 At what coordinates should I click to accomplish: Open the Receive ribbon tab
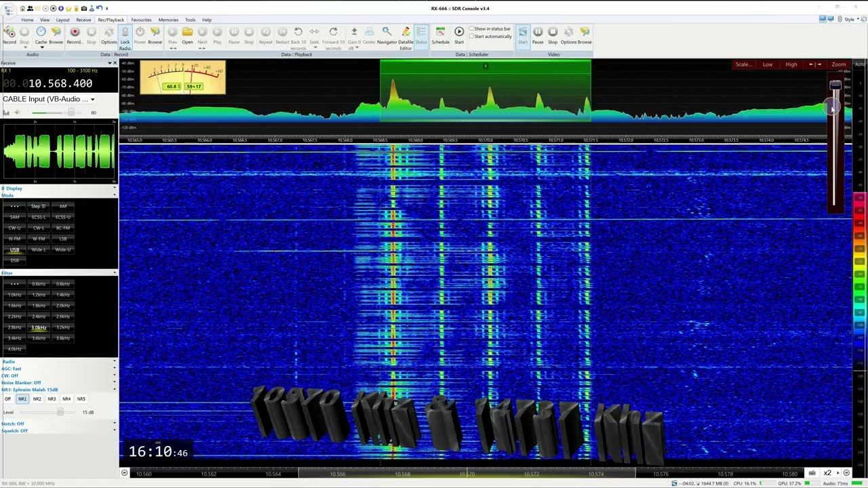[83, 20]
